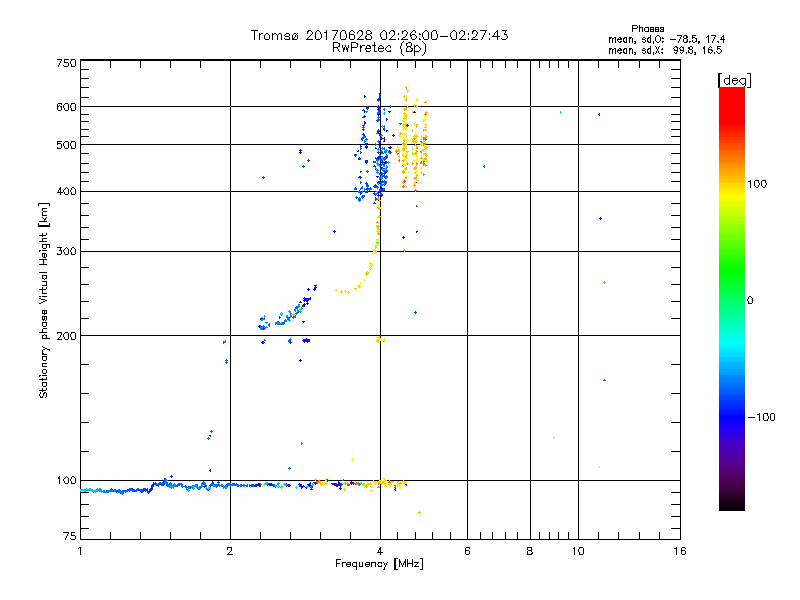Click the y-axis tick label '600'
Screen dimensions: 800x600
tap(67, 107)
